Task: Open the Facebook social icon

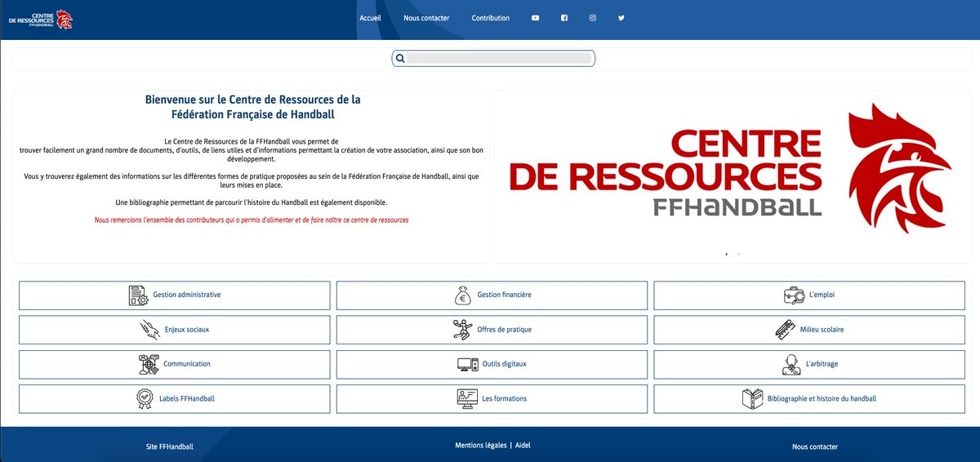Action: (x=564, y=18)
